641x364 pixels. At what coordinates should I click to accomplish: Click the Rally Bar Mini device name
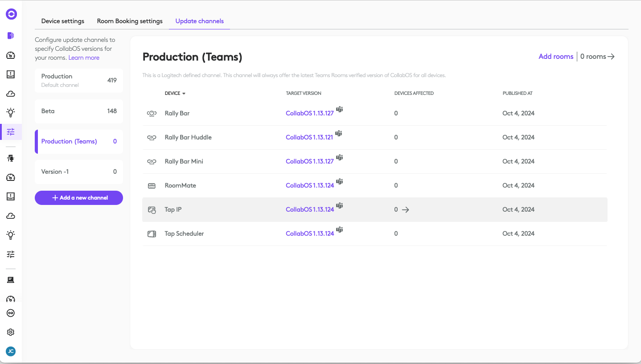coord(184,161)
